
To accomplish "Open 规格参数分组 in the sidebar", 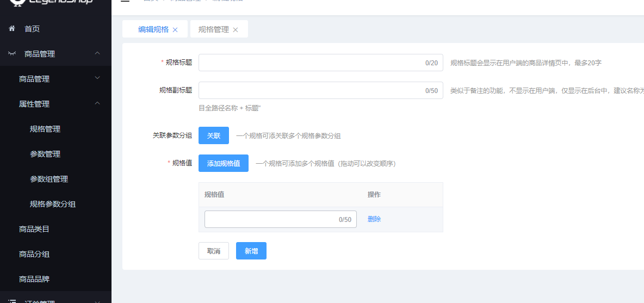I will (53, 204).
